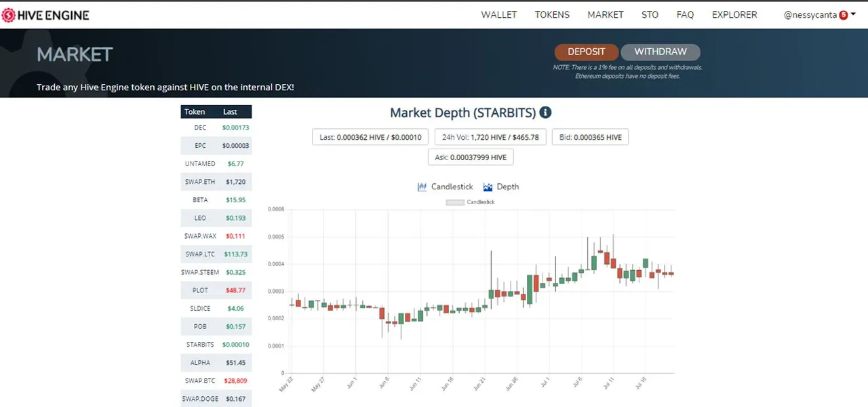
Task: Click the Candlestick chart icon
Action: (422, 187)
